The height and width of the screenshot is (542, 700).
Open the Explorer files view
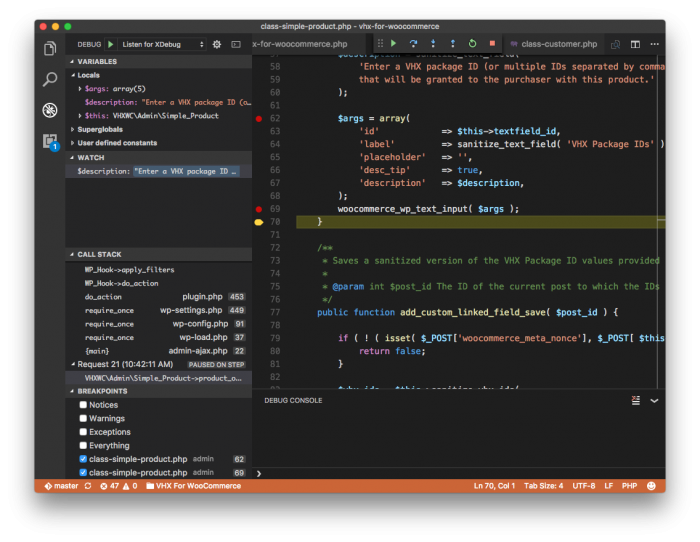point(50,48)
